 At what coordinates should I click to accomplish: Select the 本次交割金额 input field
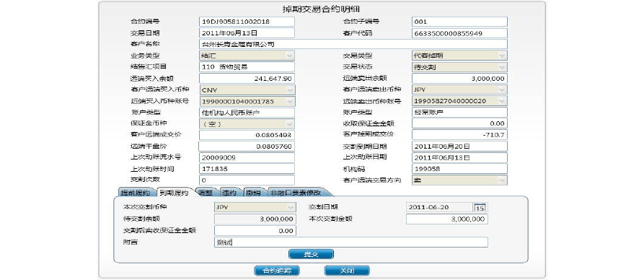coord(447,219)
